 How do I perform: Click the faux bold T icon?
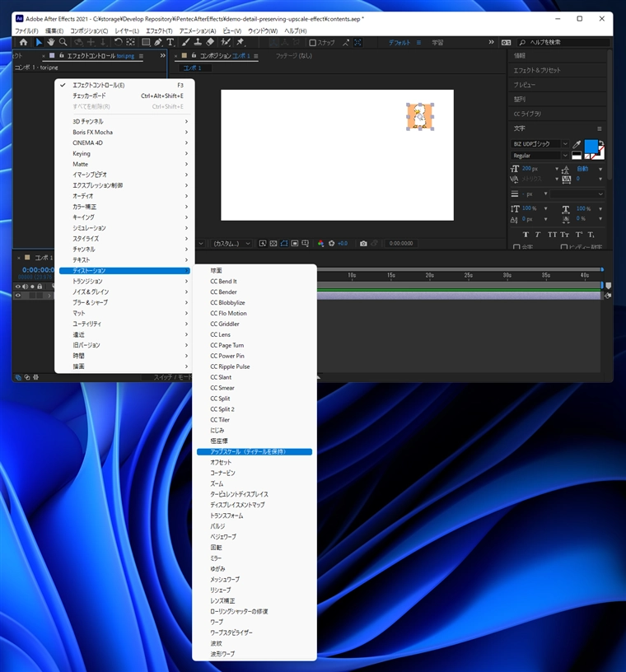coord(526,234)
